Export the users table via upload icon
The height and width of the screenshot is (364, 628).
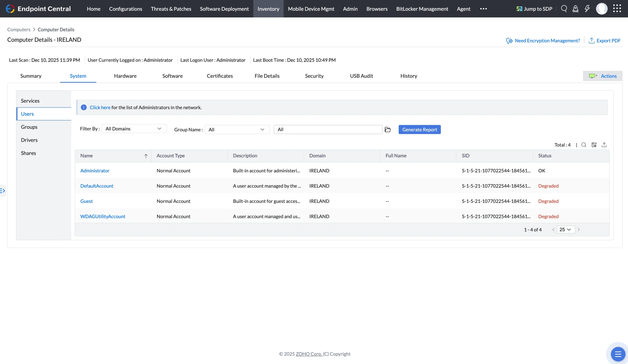pyautogui.click(x=604, y=145)
